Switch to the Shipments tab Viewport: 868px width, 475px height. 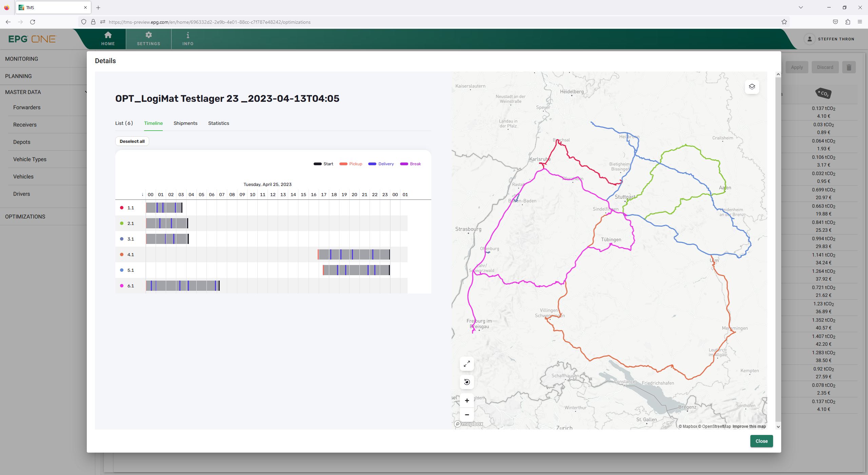tap(185, 123)
